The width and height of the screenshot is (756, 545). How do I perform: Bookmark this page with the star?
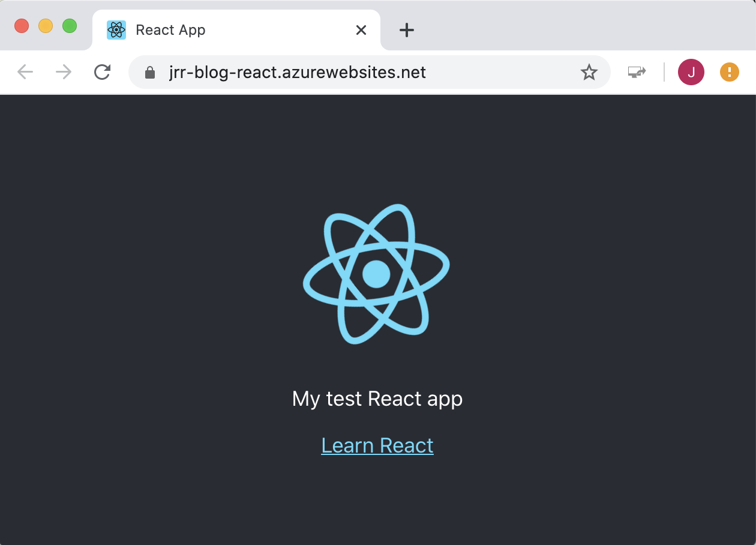[589, 73]
